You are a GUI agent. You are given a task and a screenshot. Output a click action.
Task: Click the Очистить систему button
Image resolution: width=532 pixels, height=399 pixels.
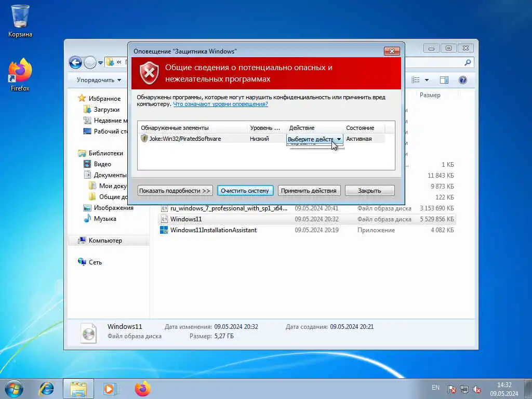(245, 191)
